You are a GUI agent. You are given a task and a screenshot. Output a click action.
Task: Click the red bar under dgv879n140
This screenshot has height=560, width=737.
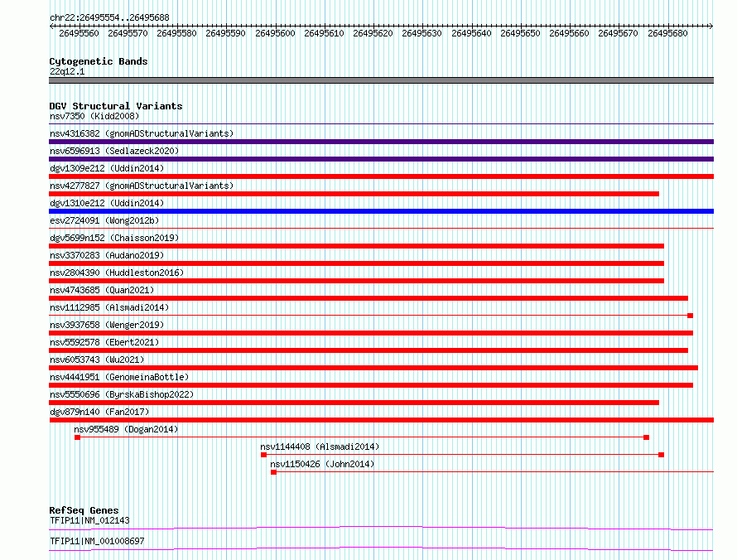pyautogui.click(x=381, y=420)
